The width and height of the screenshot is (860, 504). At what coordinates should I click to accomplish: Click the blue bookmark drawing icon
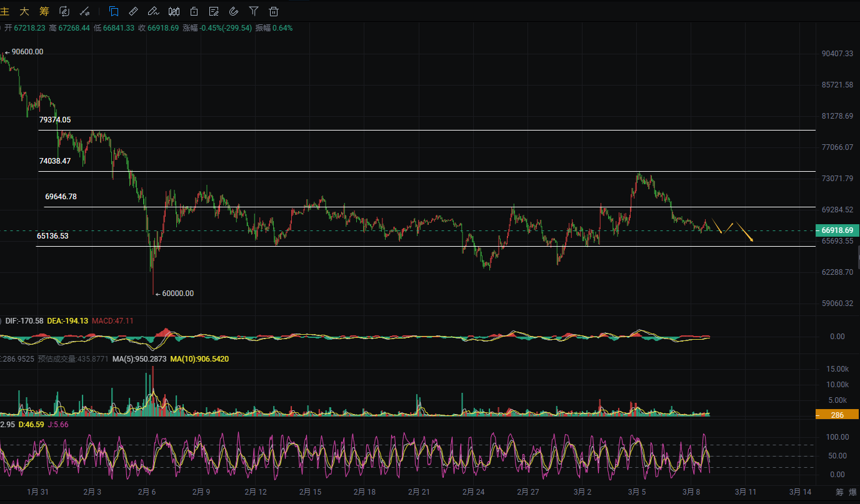[x=114, y=11]
